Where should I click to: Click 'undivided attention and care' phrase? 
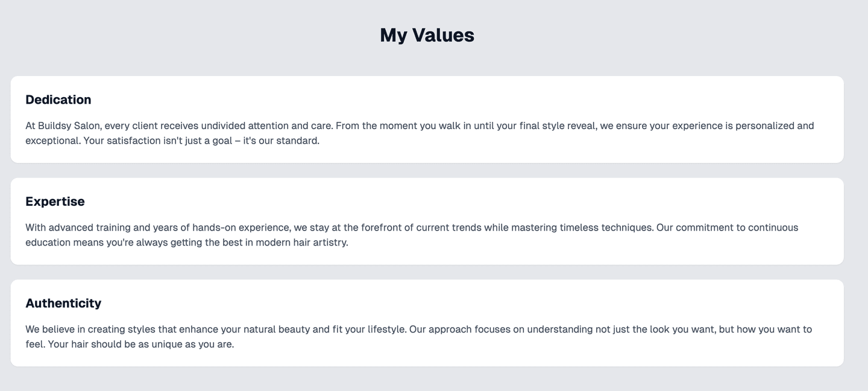click(266, 126)
